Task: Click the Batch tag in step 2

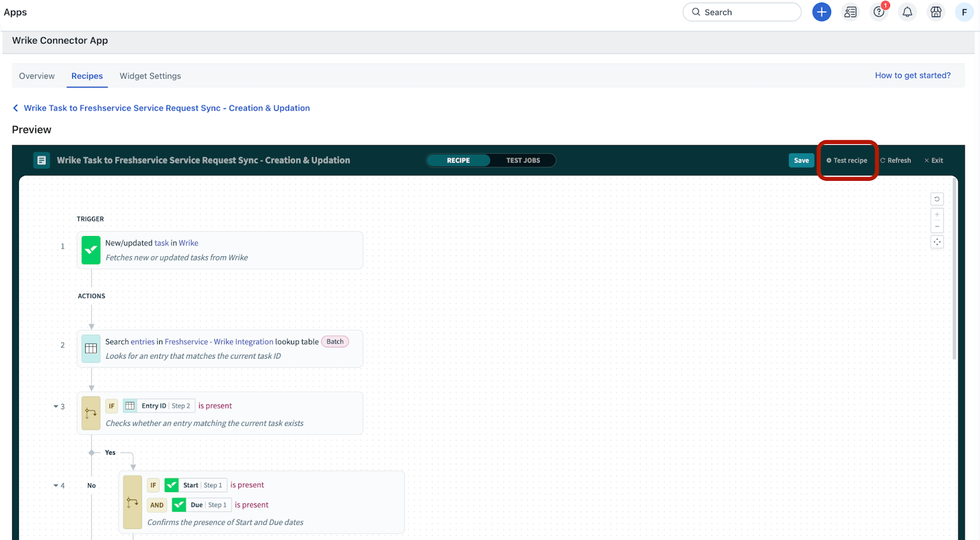Action: [x=335, y=341]
